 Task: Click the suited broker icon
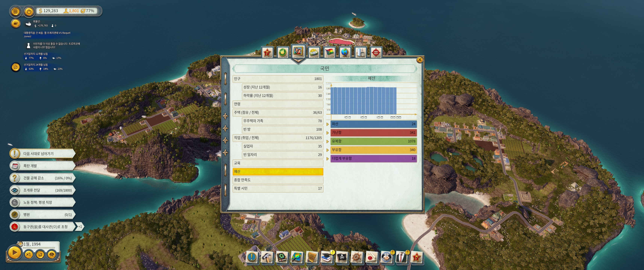(x=402, y=257)
